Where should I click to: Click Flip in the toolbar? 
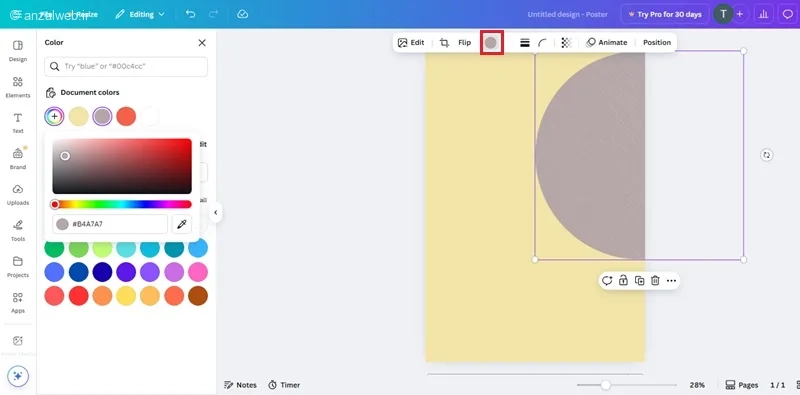[x=464, y=43]
